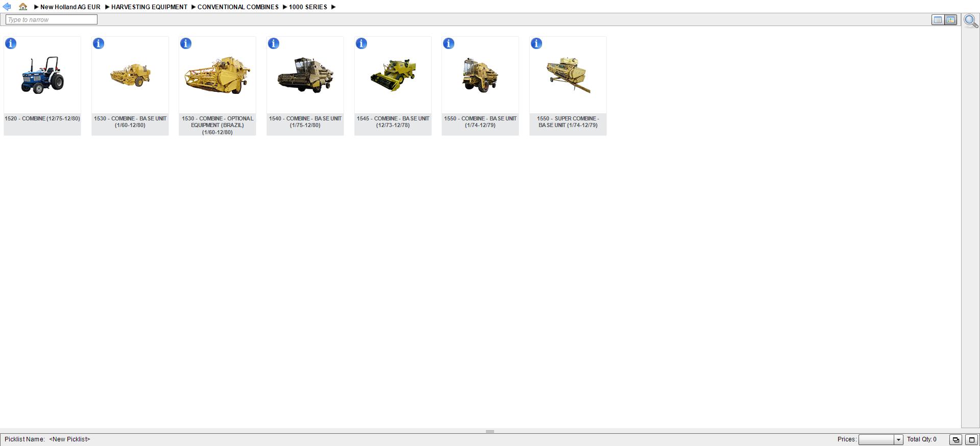Image resolution: width=980 pixels, height=446 pixels.
Task: Select label '1545 - COMBINE - BASE UNIT (12/73-12/78)'
Action: (393, 122)
